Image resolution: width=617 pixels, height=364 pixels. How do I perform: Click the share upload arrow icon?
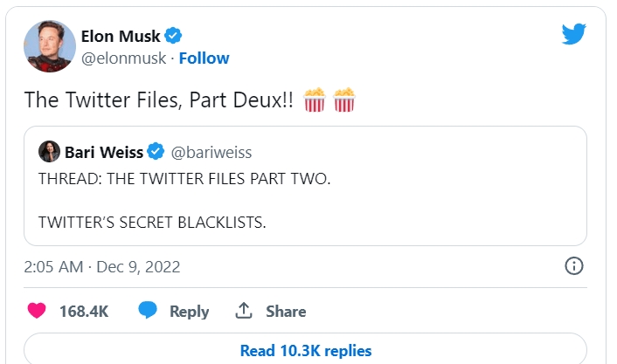[245, 311]
